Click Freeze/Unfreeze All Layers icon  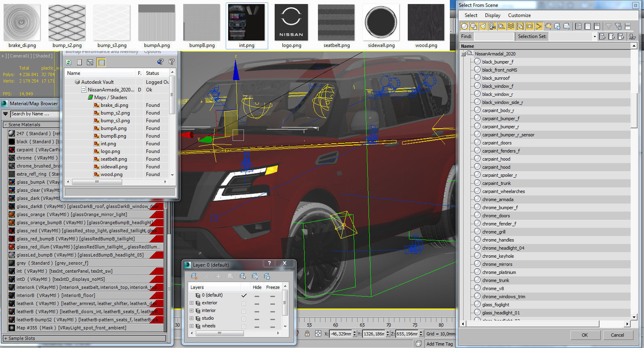pos(267,276)
